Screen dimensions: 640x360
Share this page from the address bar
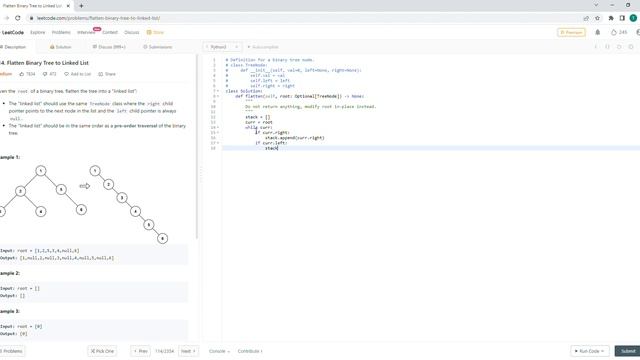586,18
